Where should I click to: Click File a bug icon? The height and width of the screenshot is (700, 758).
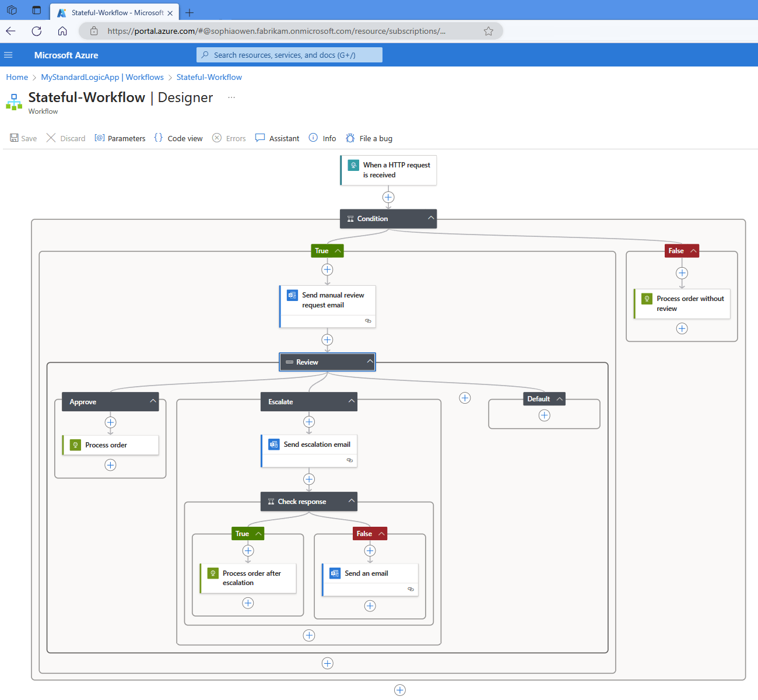pos(350,138)
